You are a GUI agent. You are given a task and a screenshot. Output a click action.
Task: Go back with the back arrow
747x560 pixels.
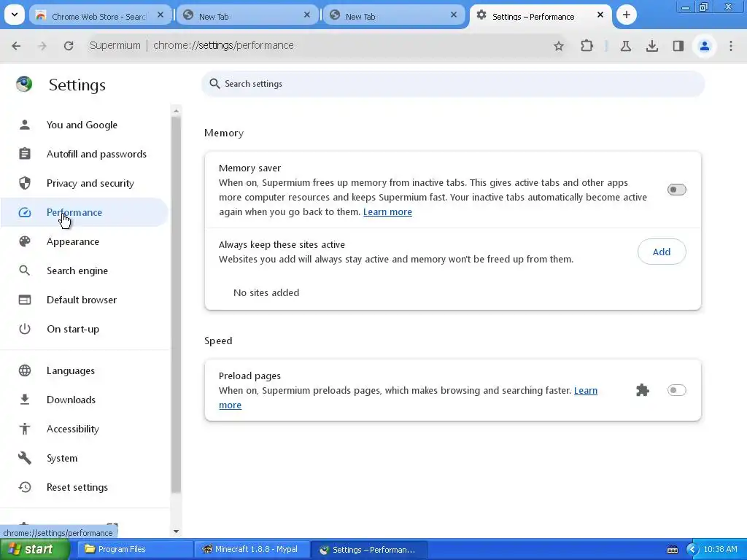point(16,46)
